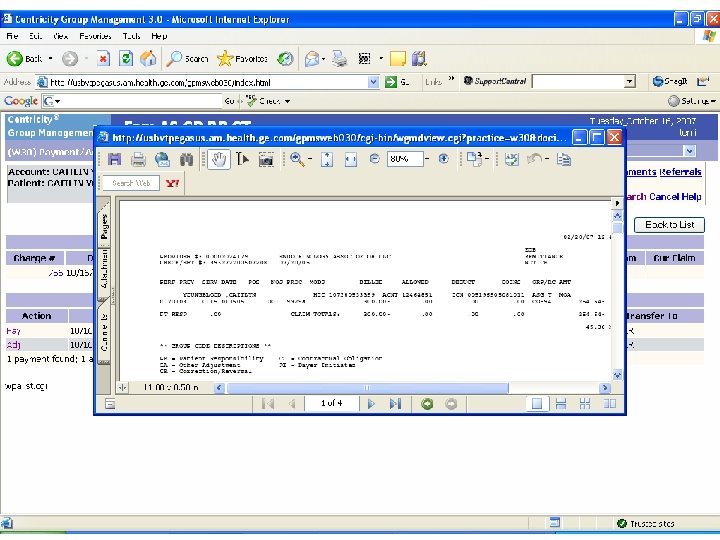
Task: Open the Referrals link in Centricity window
Action: (x=681, y=172)
